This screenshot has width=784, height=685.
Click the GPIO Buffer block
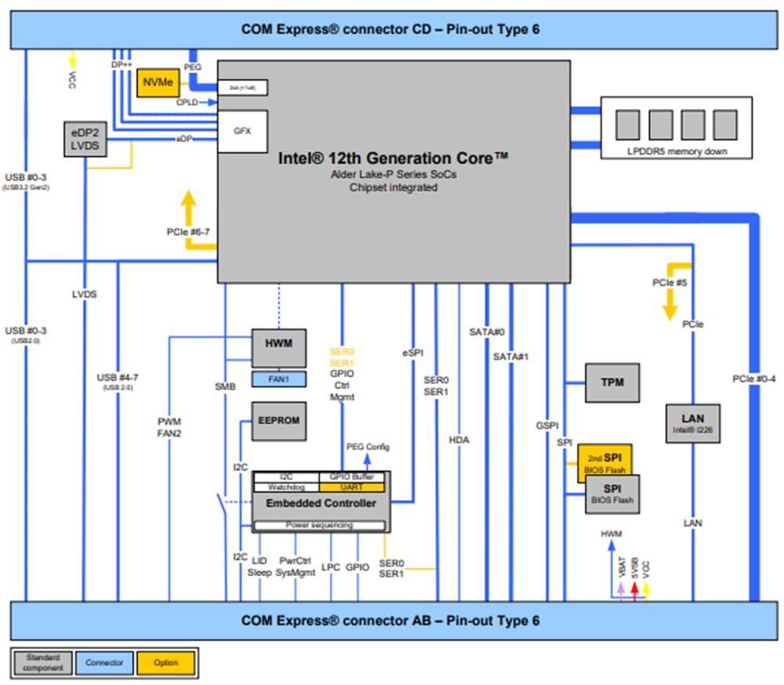coord(350,476)
